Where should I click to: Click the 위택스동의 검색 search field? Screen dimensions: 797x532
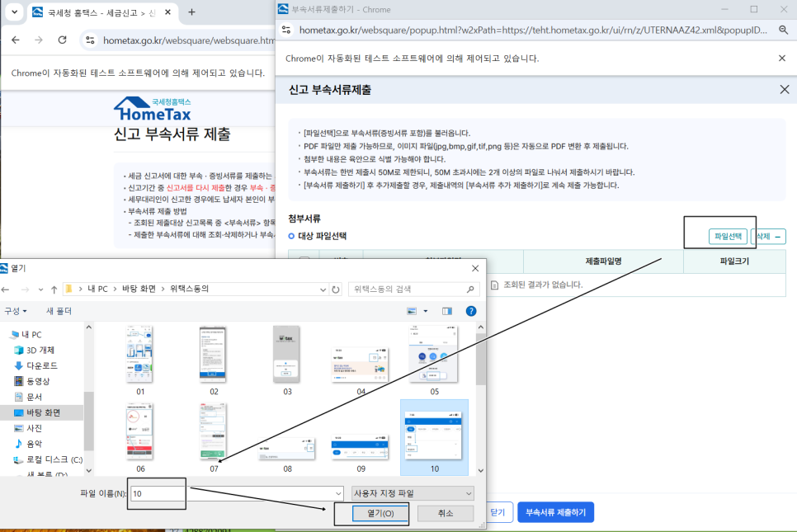(413, 290)
